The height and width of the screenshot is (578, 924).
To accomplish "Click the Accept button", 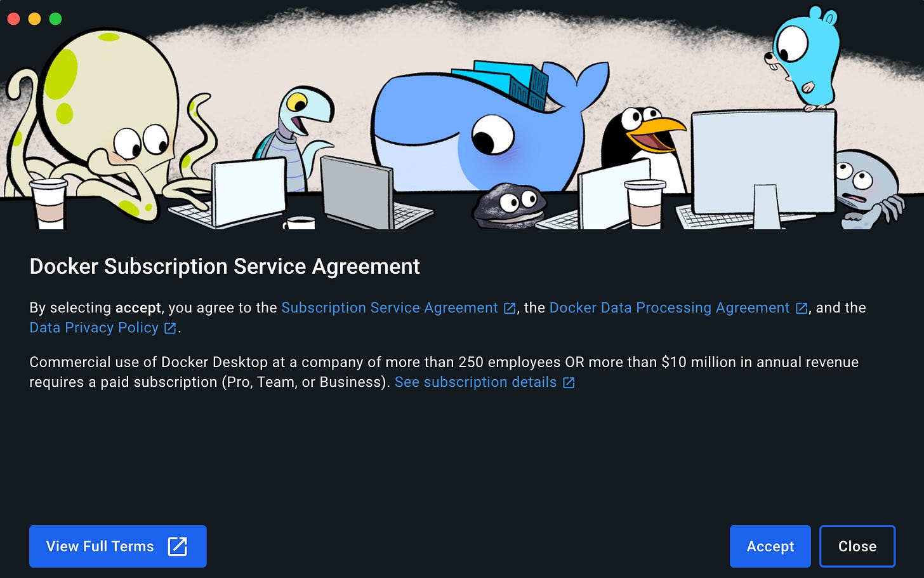I will pyautogui.click(x=770, y=546).
